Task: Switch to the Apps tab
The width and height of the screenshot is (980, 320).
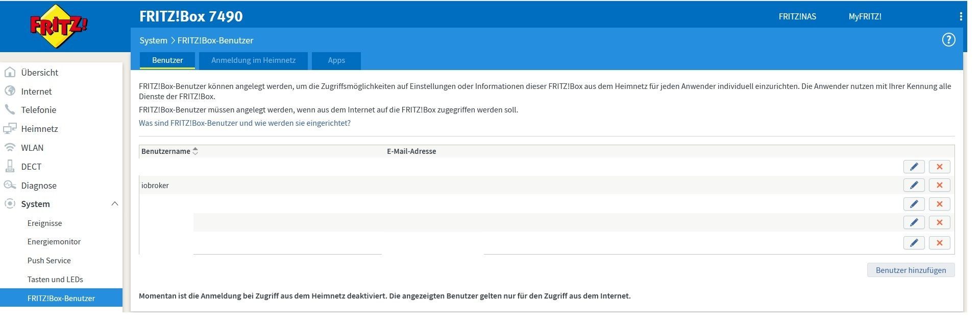Action: 336,60
